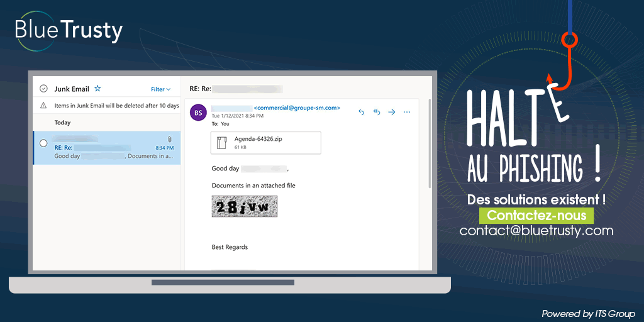Image resolution: width=644 pixels, height=322 pixels.
Task: Click the Forward arrow icon
Action: pos(392,112)
